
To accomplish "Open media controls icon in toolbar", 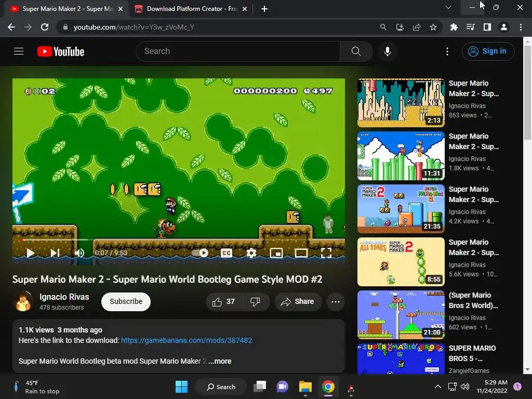I will (x=470, y=27).
